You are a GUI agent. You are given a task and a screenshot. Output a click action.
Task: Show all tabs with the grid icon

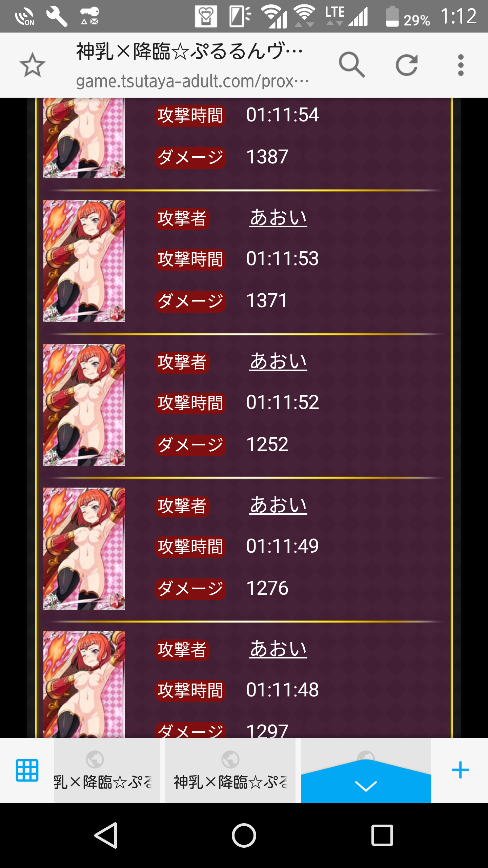click(27, 770)
